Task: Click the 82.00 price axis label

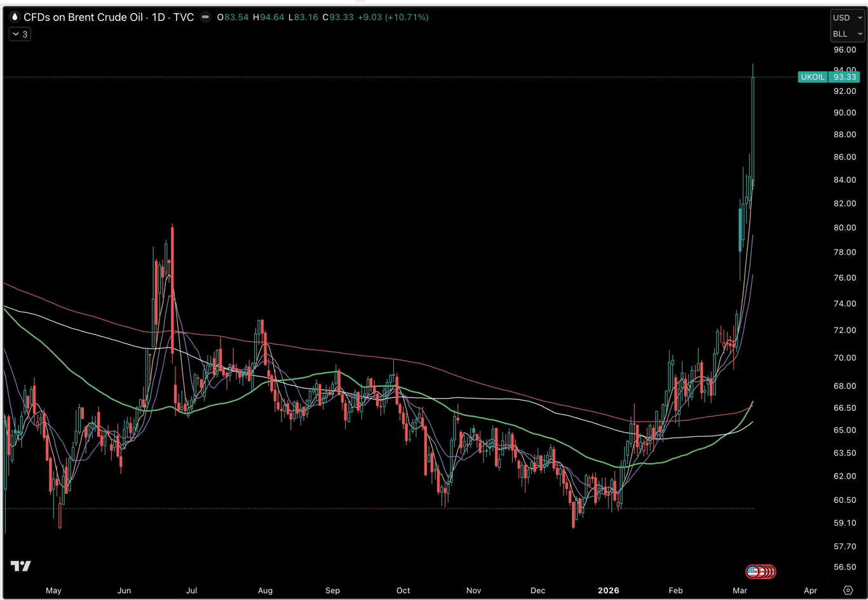Action: (x=845, y=203)
